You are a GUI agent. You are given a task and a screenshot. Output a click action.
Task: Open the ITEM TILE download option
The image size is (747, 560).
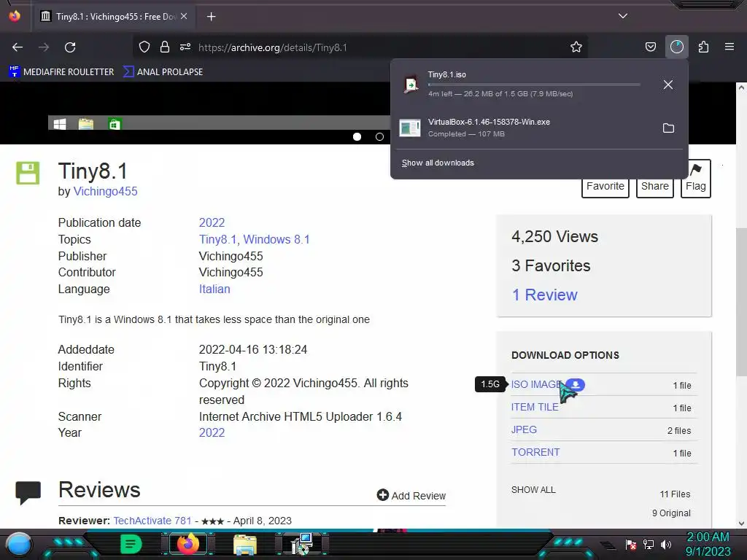click(x=535, y=407)
